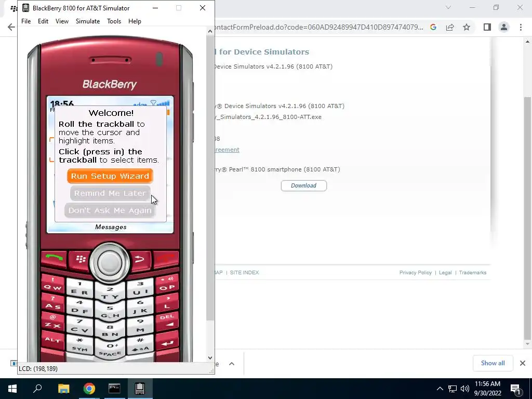Click Chrome back arrow
Image resolution: width=532 pixels, height=399 pixels.
coord(11,27)
